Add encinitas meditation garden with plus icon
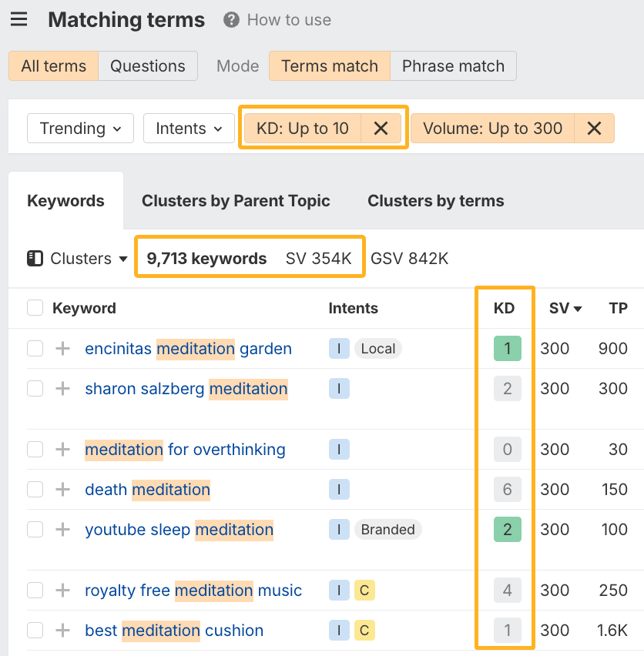644x656 pixels. point(62,349)
